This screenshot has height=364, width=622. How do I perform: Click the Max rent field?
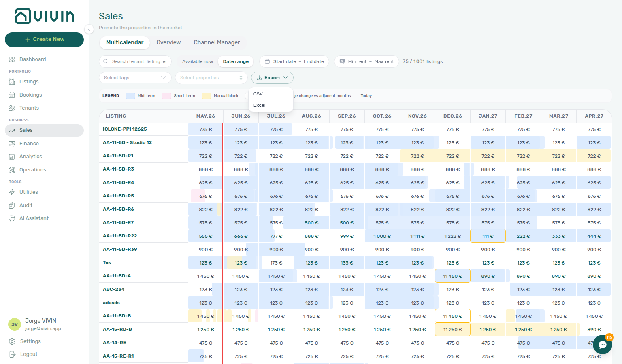(x=384, y=61)
